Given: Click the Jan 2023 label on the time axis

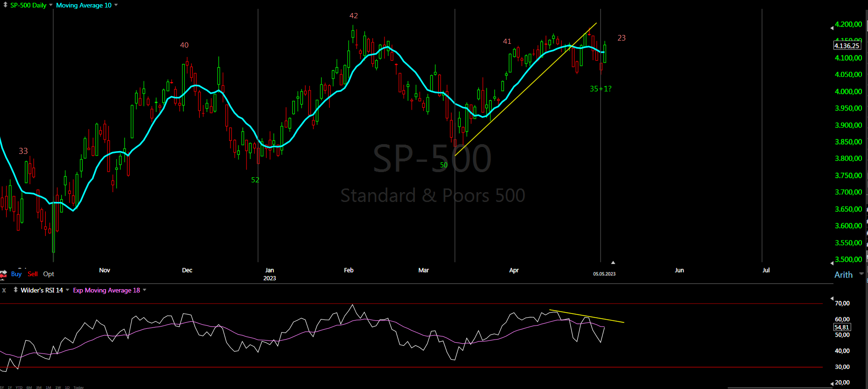Looking at the screenshot, I should click(270, 274).
